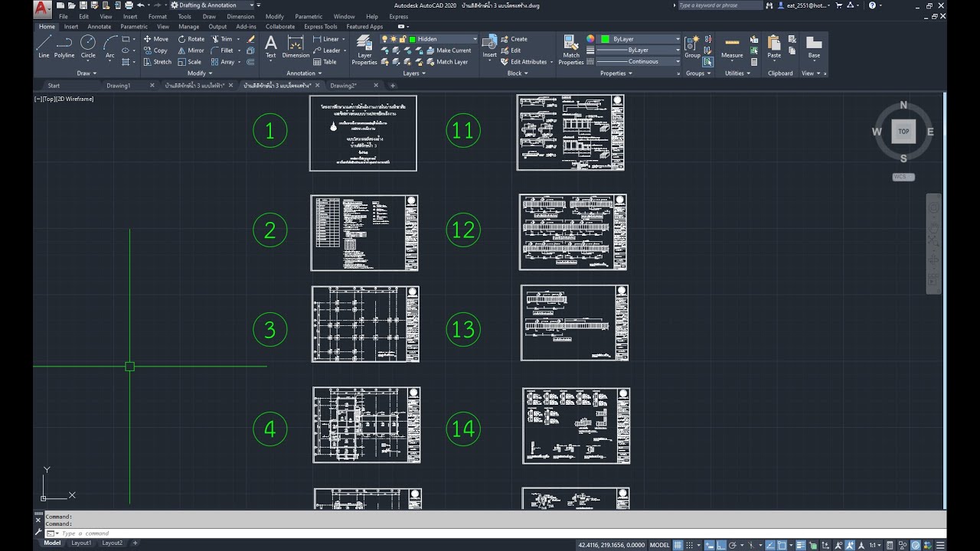Toggle MODEL space button in status bar
Image resolution: width=980 pixels, height=551 pixels.
coord(659,545)
